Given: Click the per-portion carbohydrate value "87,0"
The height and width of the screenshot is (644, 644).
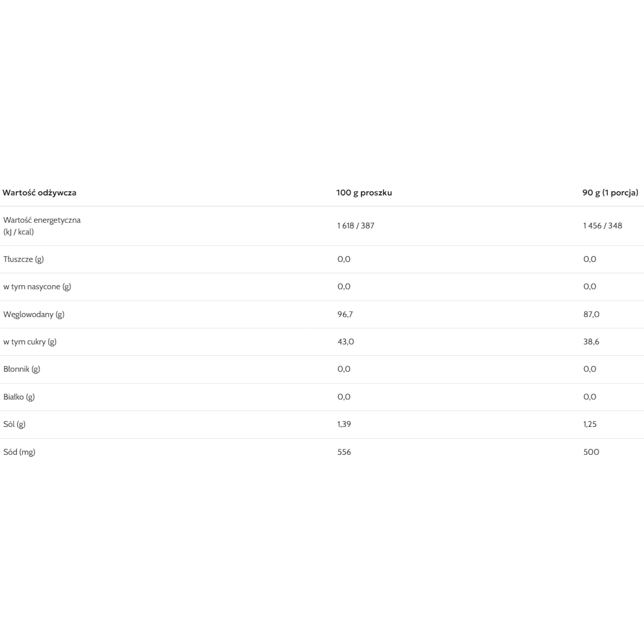Looking at the screenshot, I should [x=591, y=314].
